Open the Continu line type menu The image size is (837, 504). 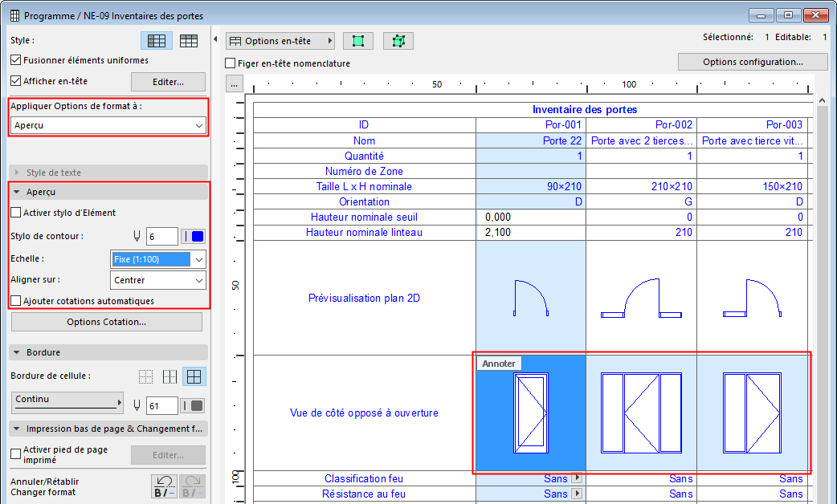click(x=68, y=401)
